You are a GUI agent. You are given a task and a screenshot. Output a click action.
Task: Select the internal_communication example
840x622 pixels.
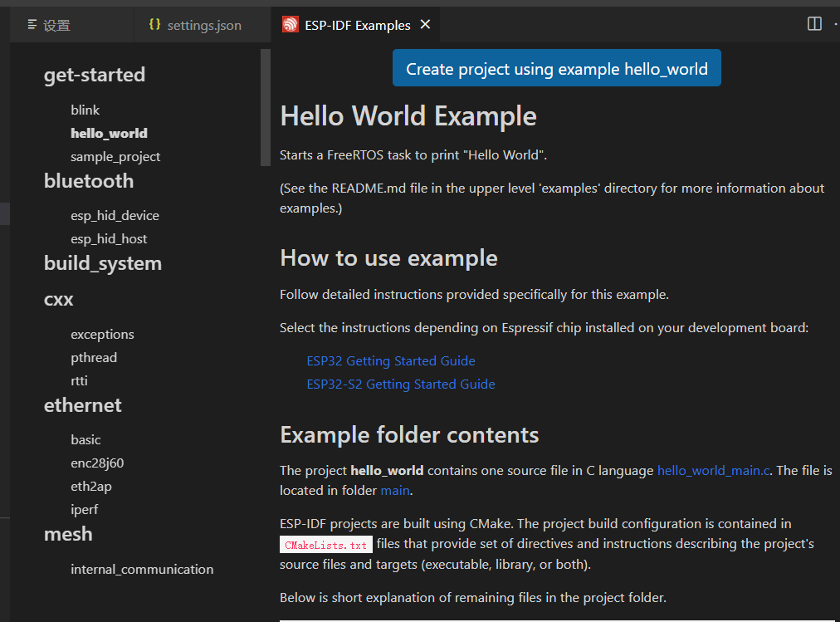click(x=142, y=569)
